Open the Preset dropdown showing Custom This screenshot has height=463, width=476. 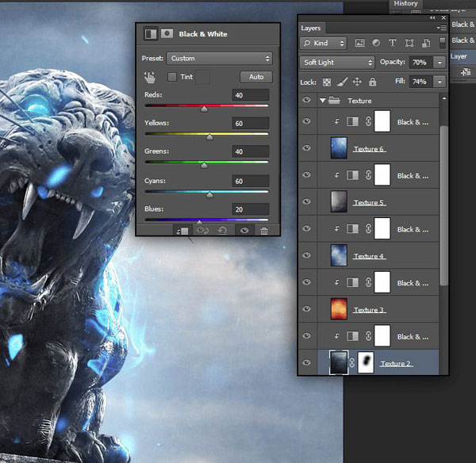(x=219, y=58)
